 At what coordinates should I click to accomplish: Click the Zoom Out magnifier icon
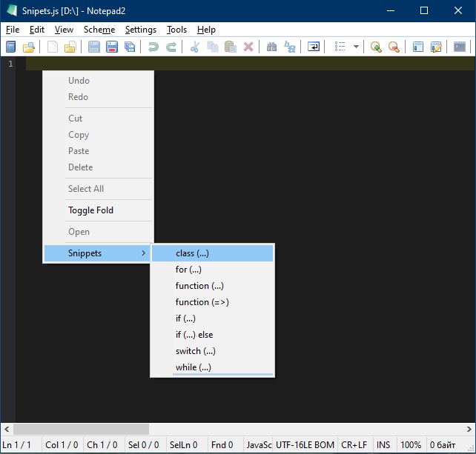[394, 47]
